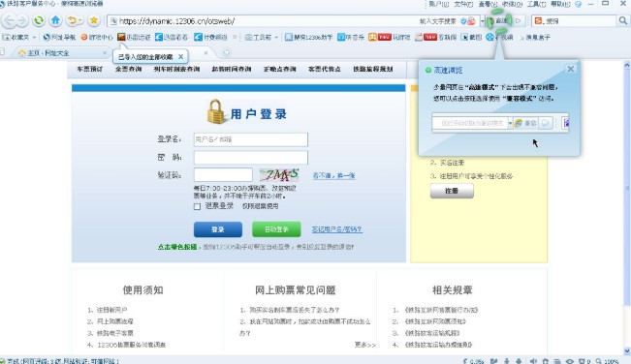Click the page icon left of the URL
Screen dimensions: 631x364
click(113, 21)
